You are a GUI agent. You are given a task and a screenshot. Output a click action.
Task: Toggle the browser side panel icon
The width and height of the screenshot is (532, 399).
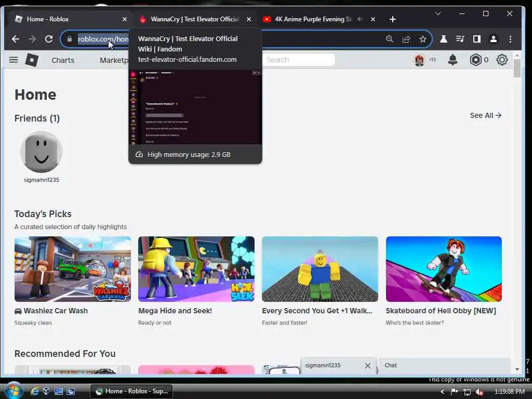[x=477, y=39]
